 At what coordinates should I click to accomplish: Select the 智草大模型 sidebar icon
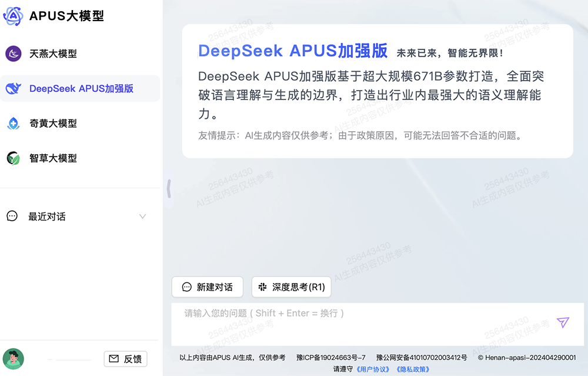[13, 158]
